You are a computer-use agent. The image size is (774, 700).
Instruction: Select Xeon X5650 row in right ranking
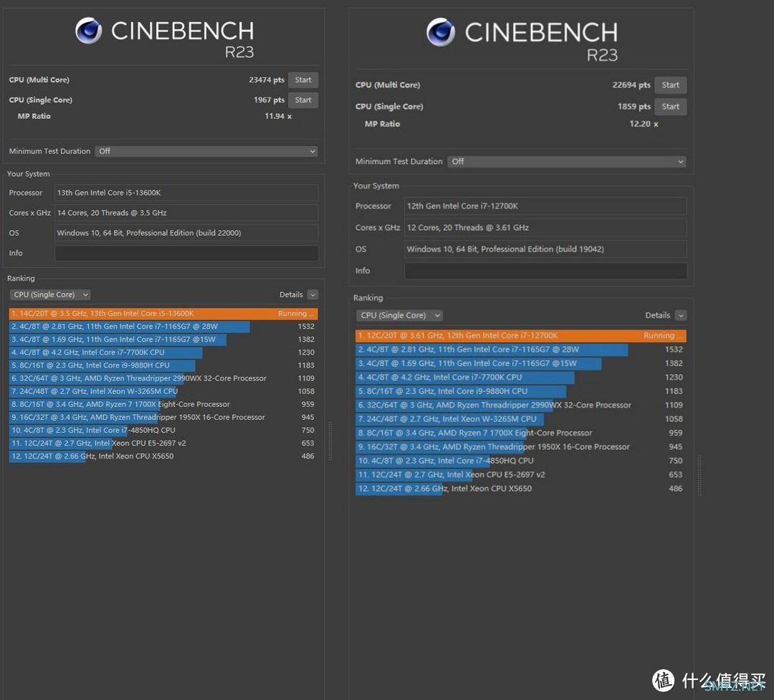coord(521,489)
